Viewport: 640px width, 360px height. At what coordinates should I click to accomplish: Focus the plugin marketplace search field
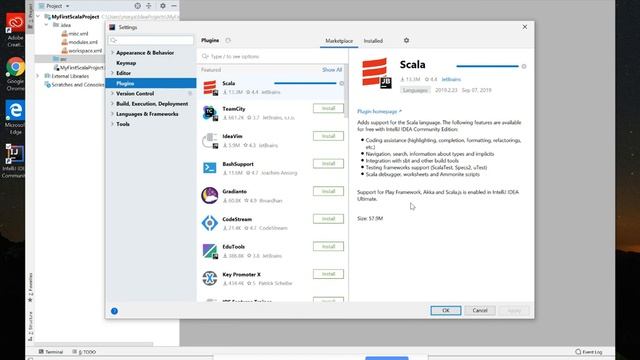tap(273, 56)
